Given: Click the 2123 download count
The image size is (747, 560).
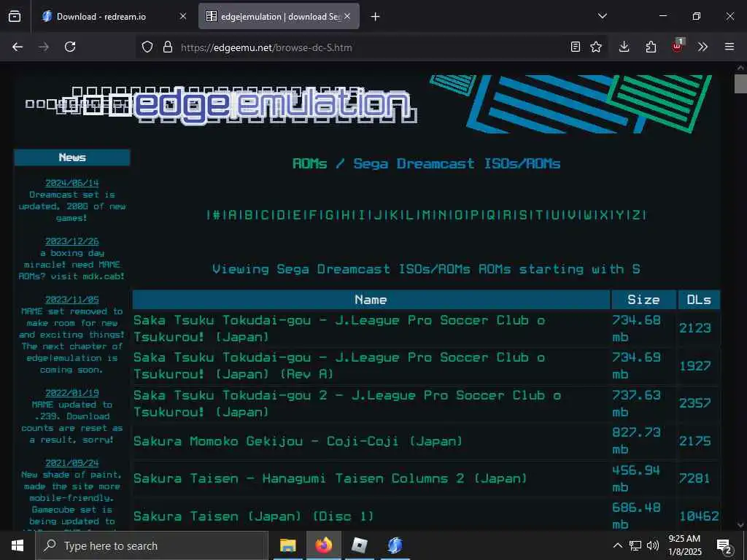Looking at the screenshot, I should pyautogui.click(x=695, y=328).
